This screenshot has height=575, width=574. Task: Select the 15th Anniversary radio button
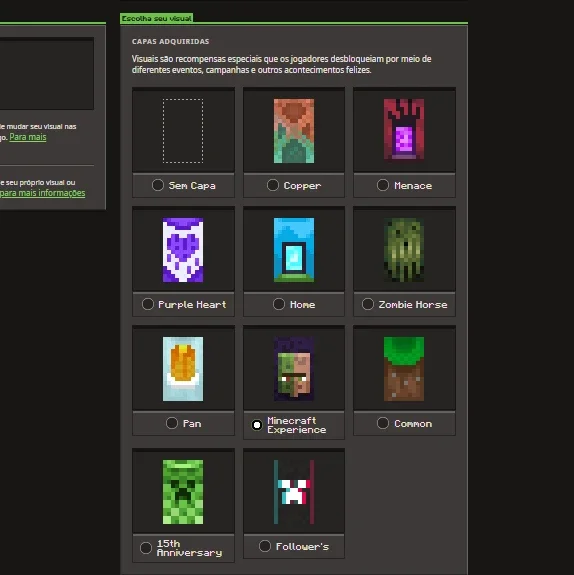point(146,548)
